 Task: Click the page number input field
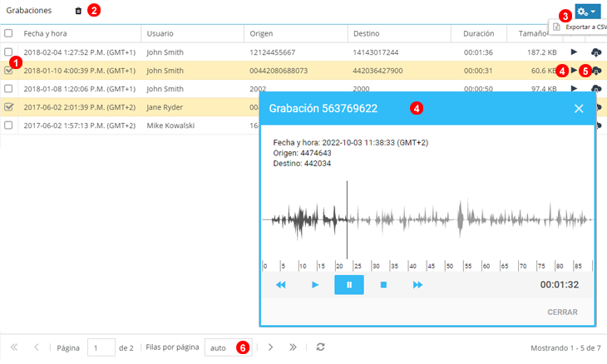tap(101, 347)
